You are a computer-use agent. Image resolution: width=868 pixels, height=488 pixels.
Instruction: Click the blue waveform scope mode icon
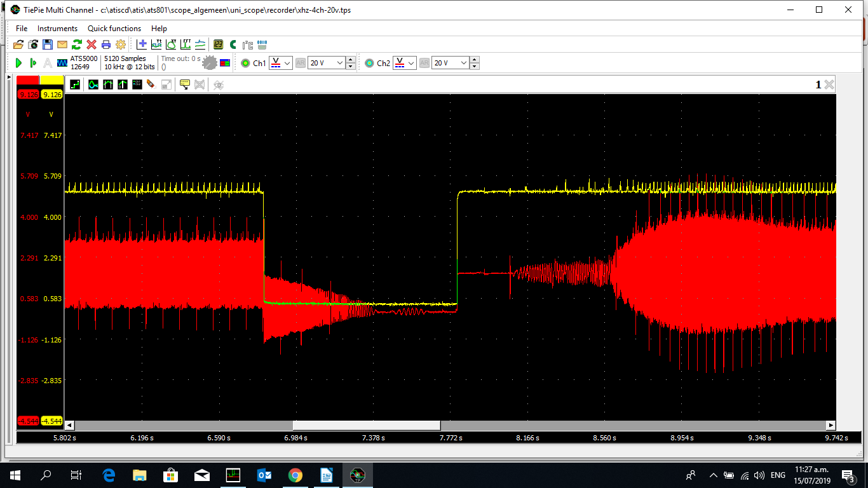tap(62, 63)
